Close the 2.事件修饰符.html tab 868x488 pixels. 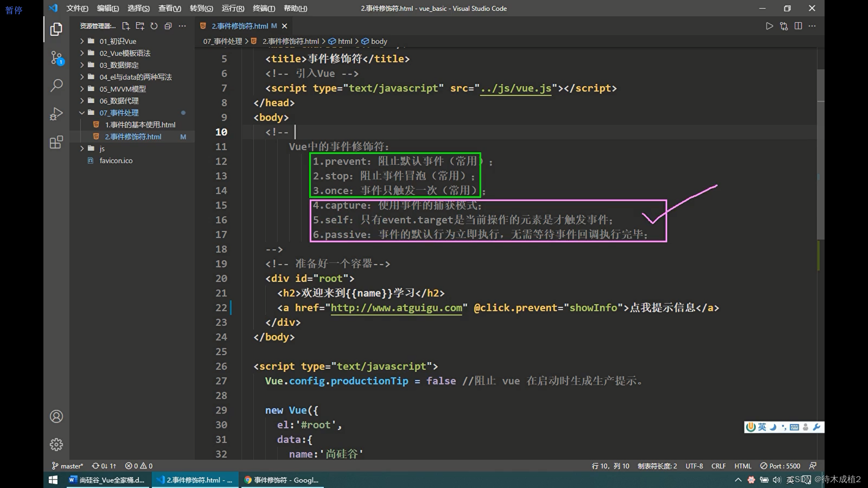(284, 26)
